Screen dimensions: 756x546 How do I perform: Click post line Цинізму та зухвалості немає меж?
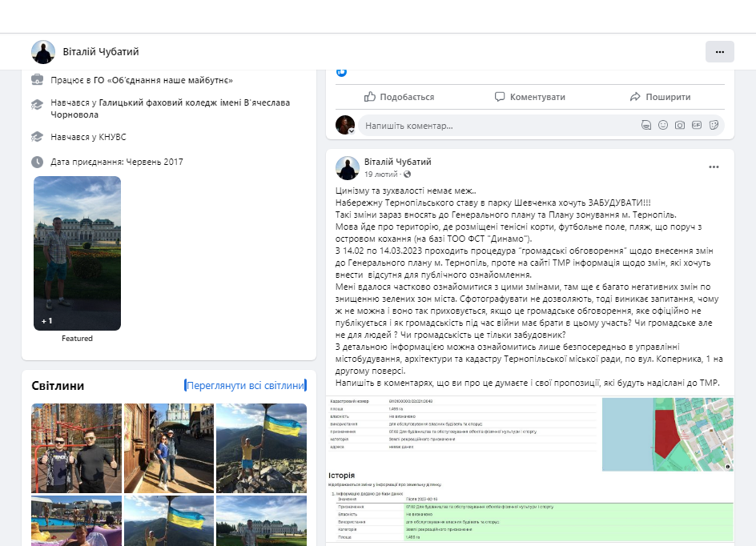[406, 191]
